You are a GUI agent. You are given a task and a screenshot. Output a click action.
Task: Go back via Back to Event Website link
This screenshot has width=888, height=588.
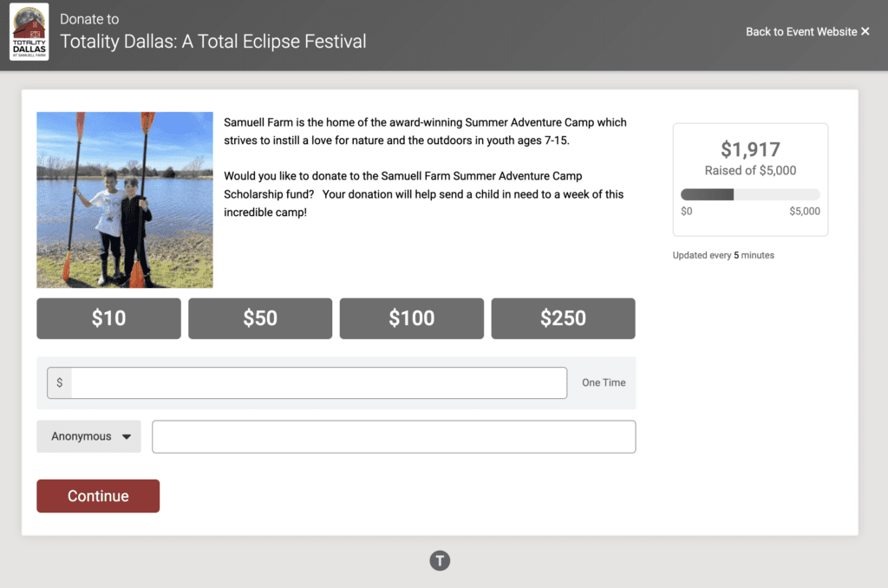point(807,32)
